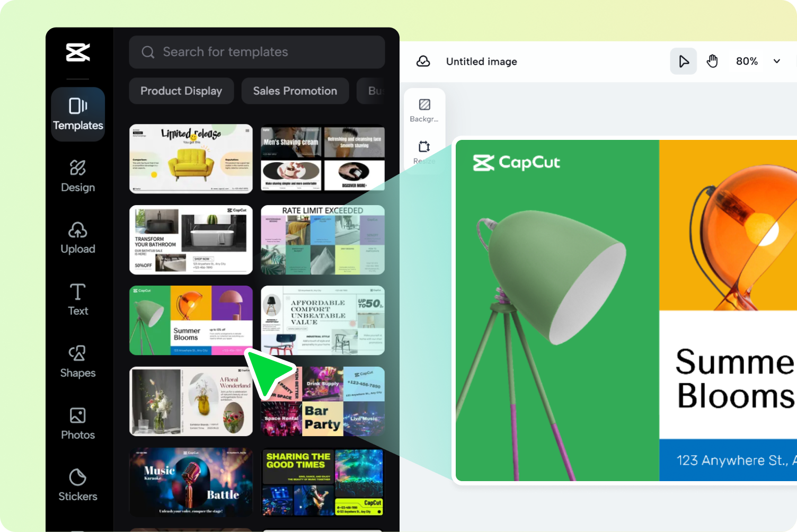Open the Design panel
Viewport: 797px width, 532px height.
pos(78,176)
